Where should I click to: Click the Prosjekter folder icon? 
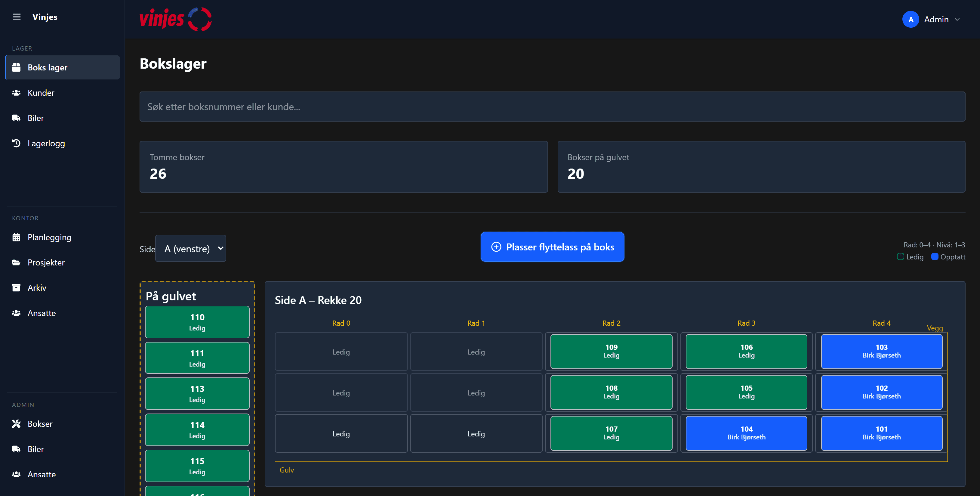16,262
